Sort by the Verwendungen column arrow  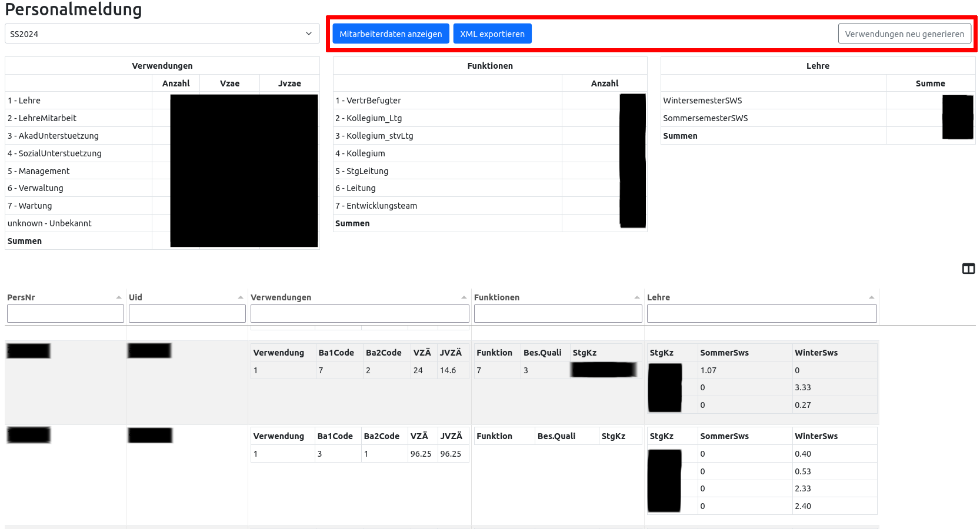[x=464, y=297]
